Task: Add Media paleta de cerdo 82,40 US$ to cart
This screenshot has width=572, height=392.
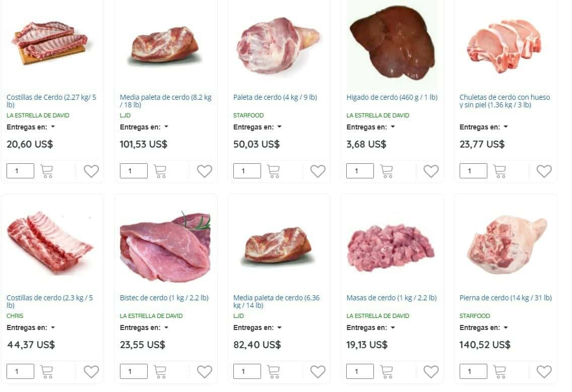Action: (x=273, y=371)
